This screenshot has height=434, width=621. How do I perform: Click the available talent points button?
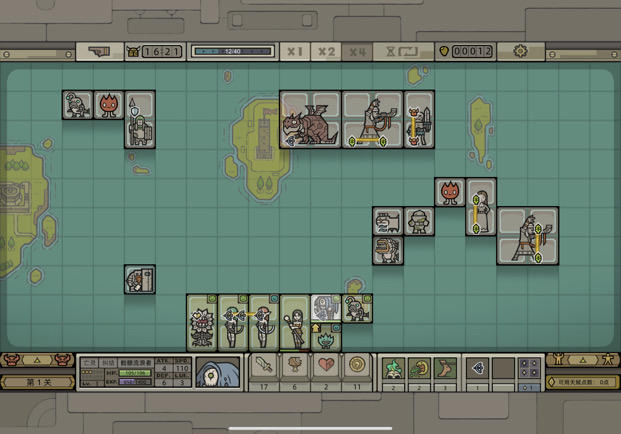[x=583, y=382]
